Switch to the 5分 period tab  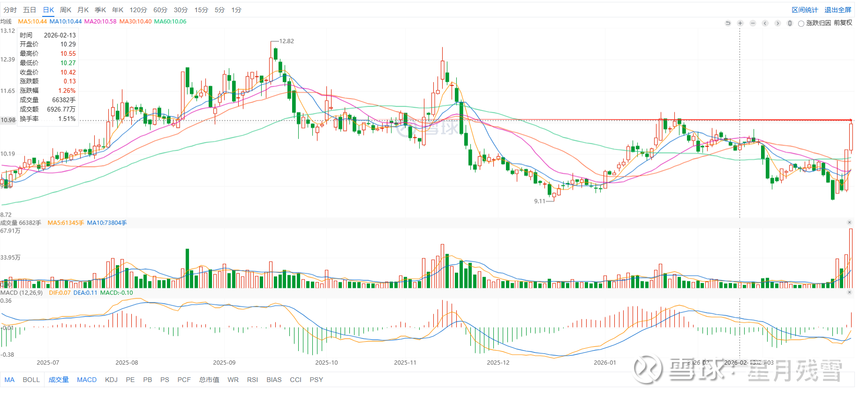pyautogui.click(x=220, y=10)
